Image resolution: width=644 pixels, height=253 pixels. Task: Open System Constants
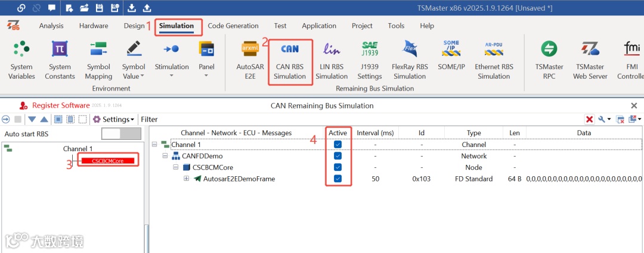coord(60,60)
